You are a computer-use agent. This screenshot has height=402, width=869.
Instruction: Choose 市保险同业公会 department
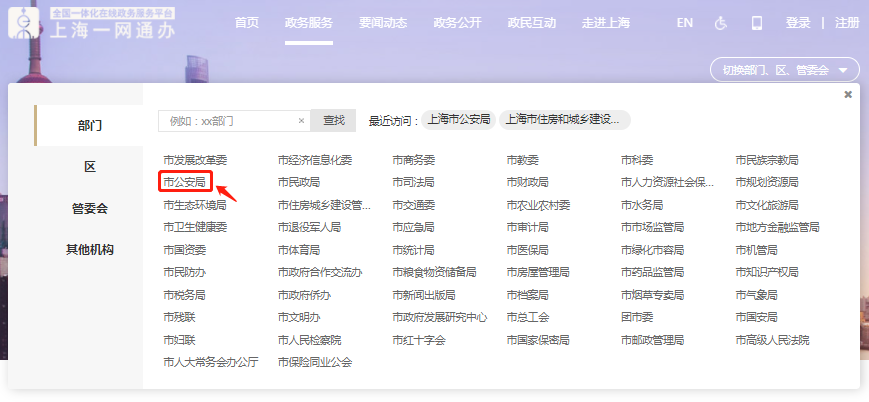coord(315,363)
